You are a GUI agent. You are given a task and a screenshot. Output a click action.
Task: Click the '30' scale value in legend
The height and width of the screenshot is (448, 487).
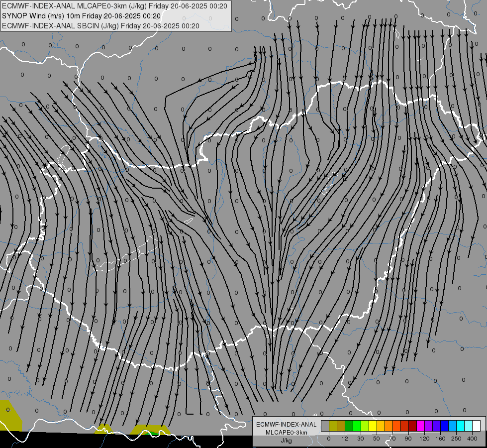point(361,439)
